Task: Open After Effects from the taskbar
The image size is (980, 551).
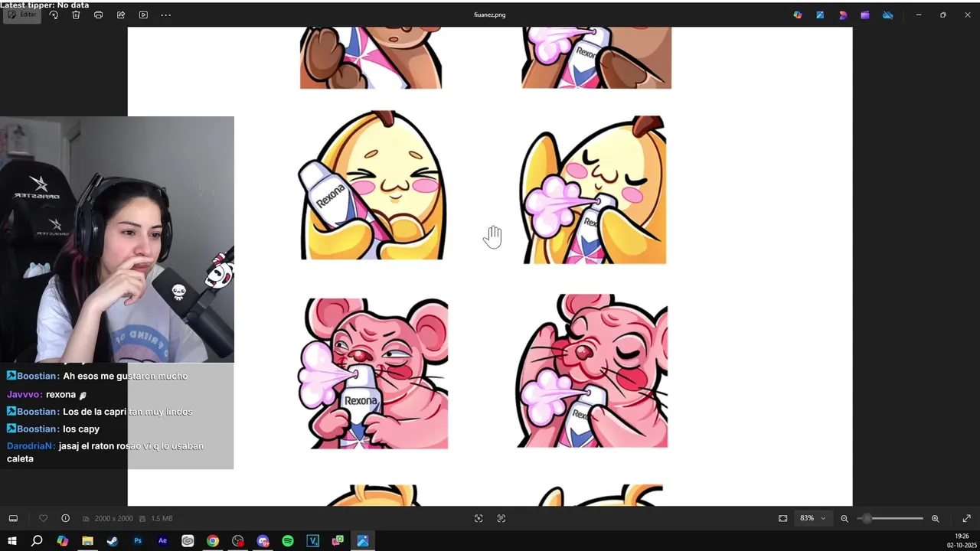Action: [162, 541]
